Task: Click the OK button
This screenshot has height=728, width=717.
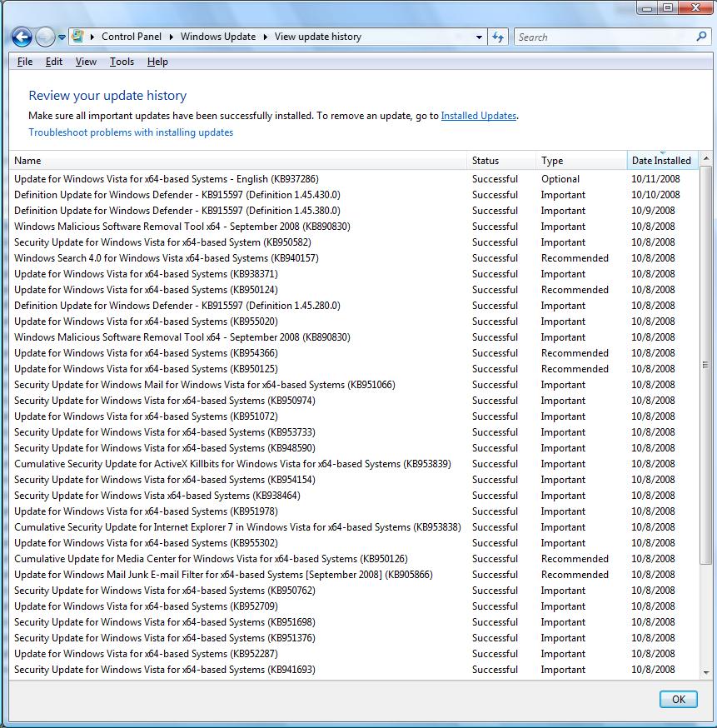Action: [679, 699]
